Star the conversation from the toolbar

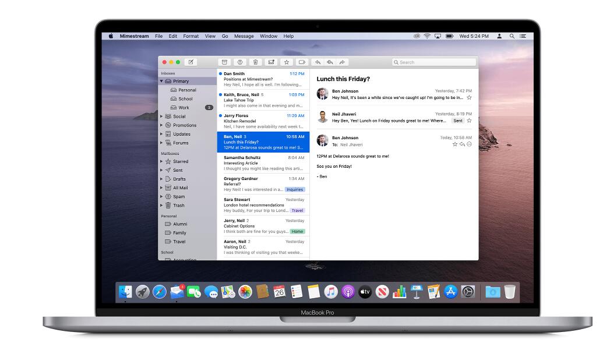coord(286,62)
